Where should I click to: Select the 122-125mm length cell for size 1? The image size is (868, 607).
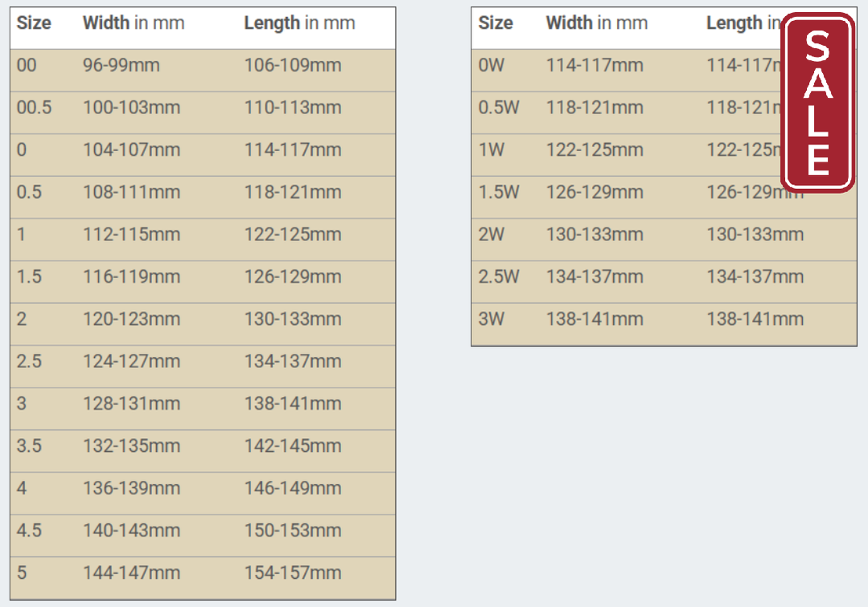pos(293,235)
